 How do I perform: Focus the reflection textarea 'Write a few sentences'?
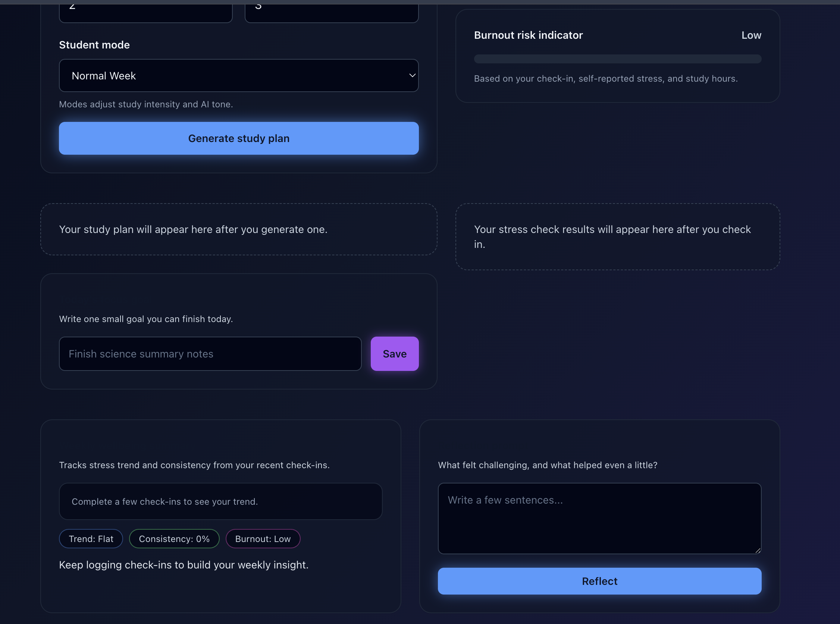pos(599,518)
